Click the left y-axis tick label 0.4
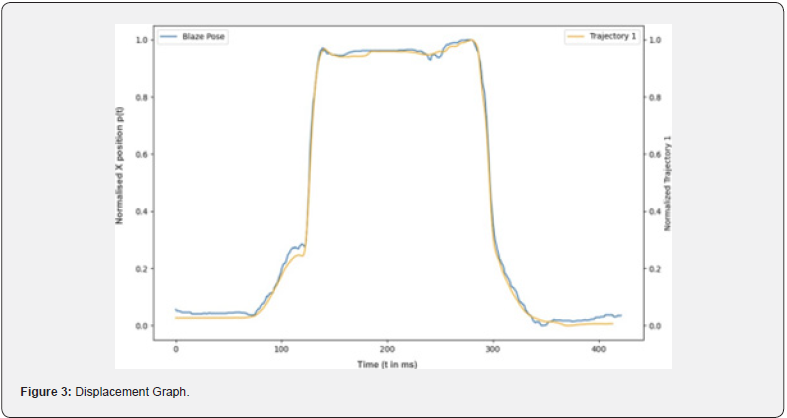787x418 pixels. click(141, 212)
